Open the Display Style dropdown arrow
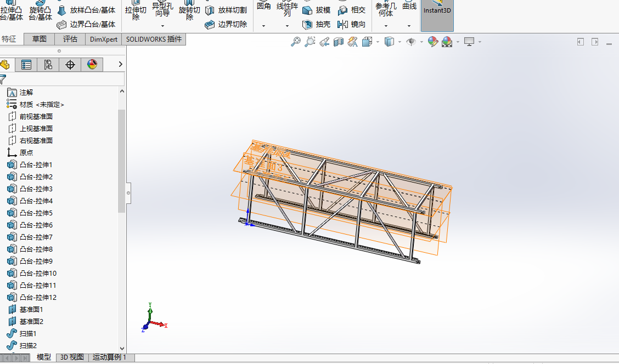Image resolution: width=619 pixels, height=364 pixels. coord(399,42)
